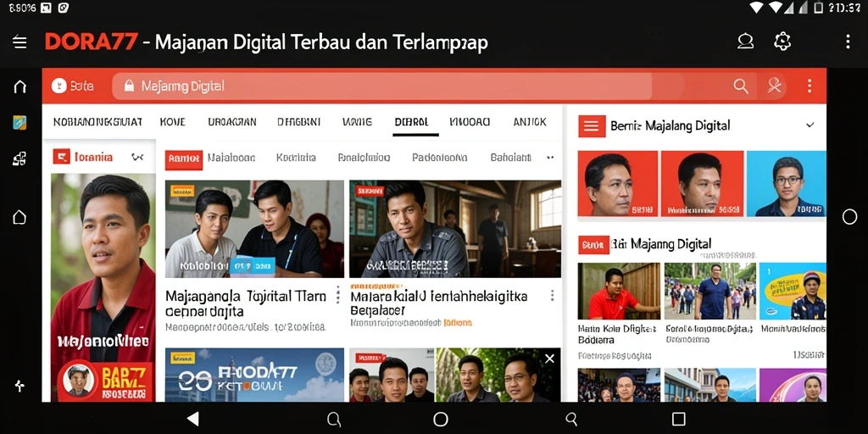Select the VANIG menu tab
868x434 pixels.
coord(357,122)
